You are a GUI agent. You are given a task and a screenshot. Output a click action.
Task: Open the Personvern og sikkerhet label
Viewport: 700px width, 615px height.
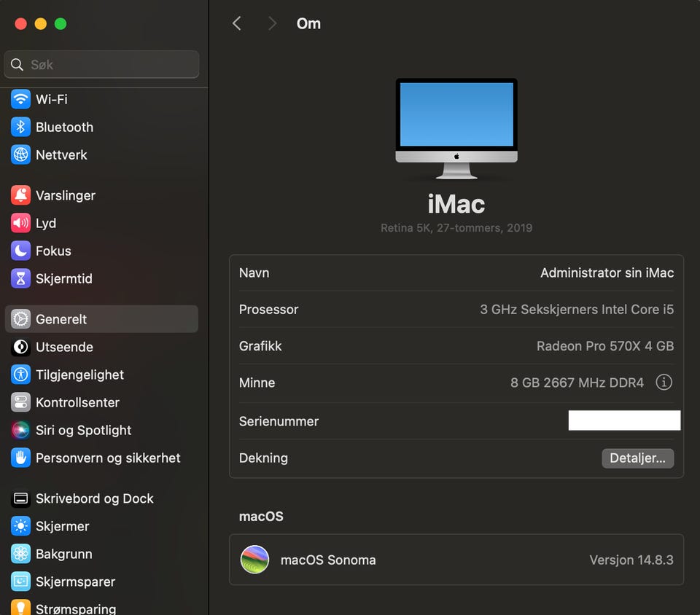point(108,458)
